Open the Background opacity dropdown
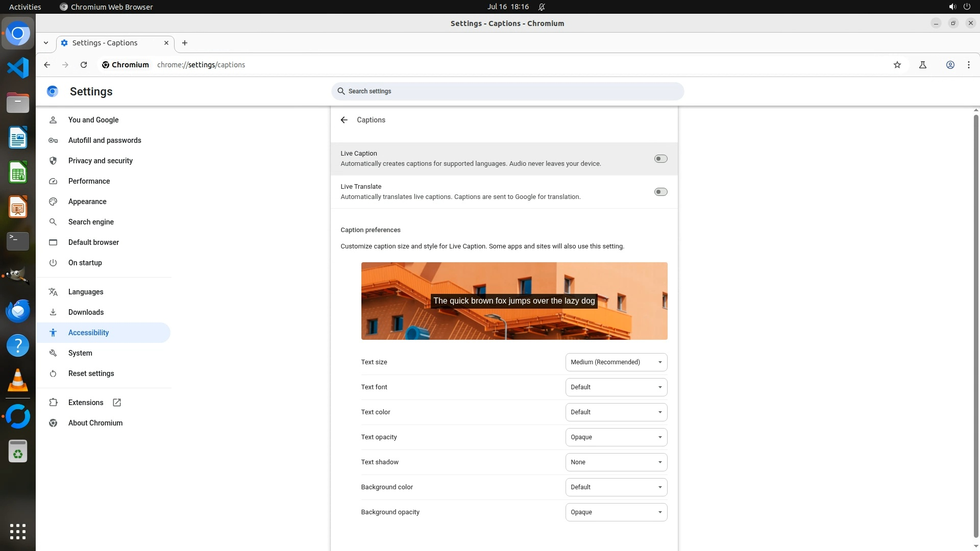 pos(616,512)
